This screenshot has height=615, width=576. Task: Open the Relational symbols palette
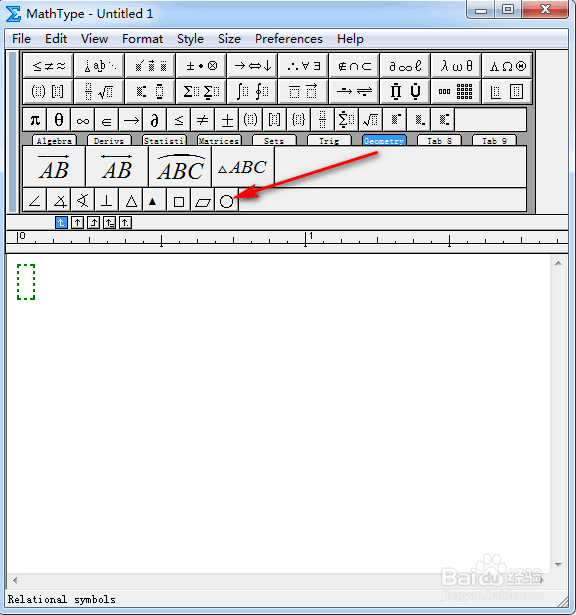tap(48, 66)
